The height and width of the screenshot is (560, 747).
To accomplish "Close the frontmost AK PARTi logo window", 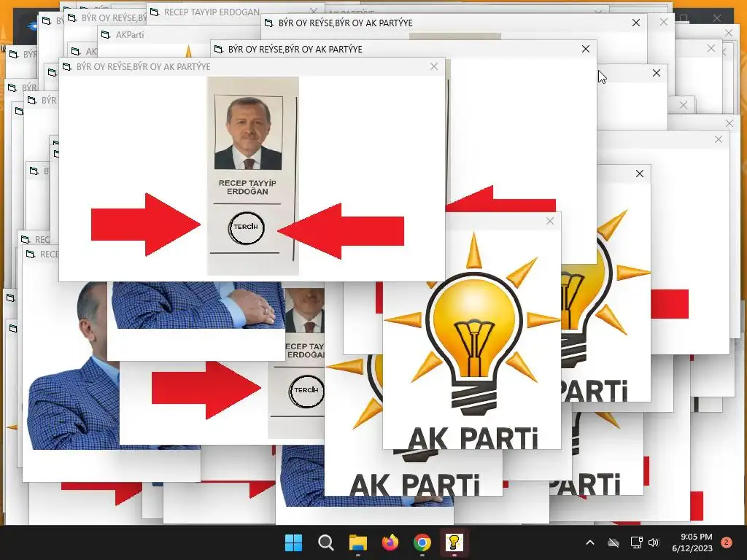I will 550,221.
